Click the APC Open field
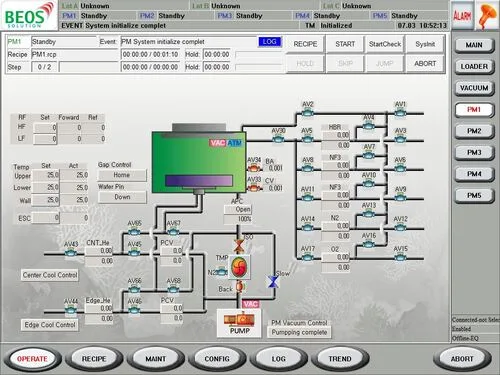500x375 pixels. (238, 209)
